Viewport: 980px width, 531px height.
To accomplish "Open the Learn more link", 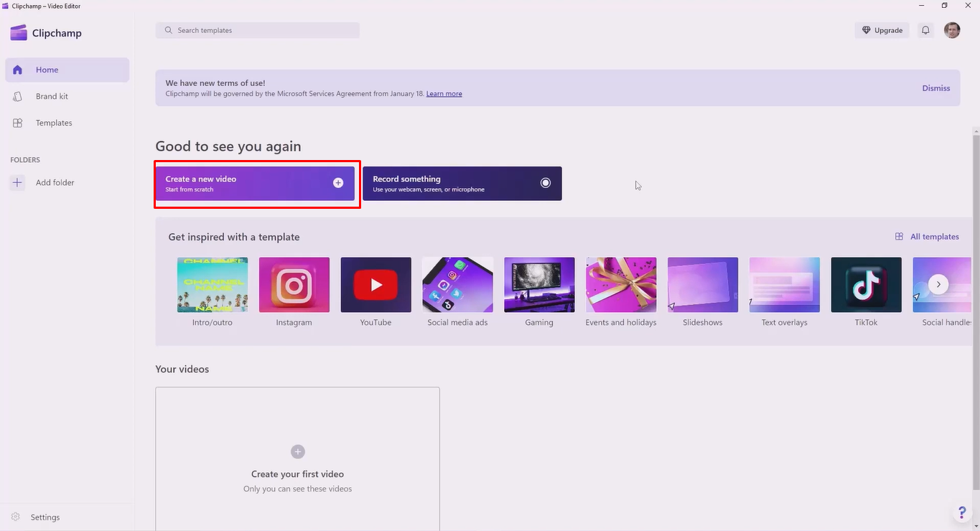I will tap(444, 93).
